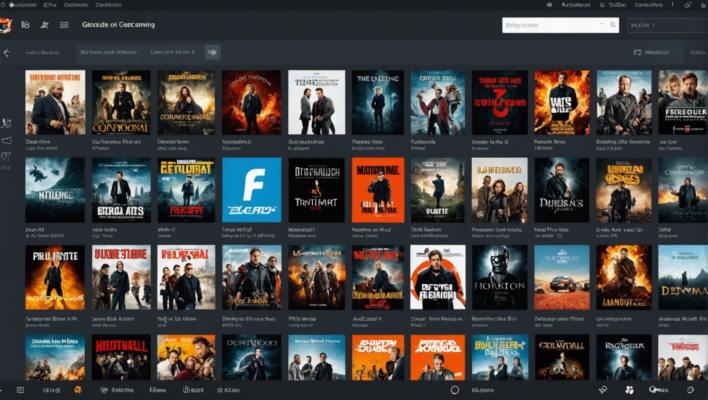708x400 pixels.
Task: Open the DURISNS dark poster
Action: click(x=562, y=190)
